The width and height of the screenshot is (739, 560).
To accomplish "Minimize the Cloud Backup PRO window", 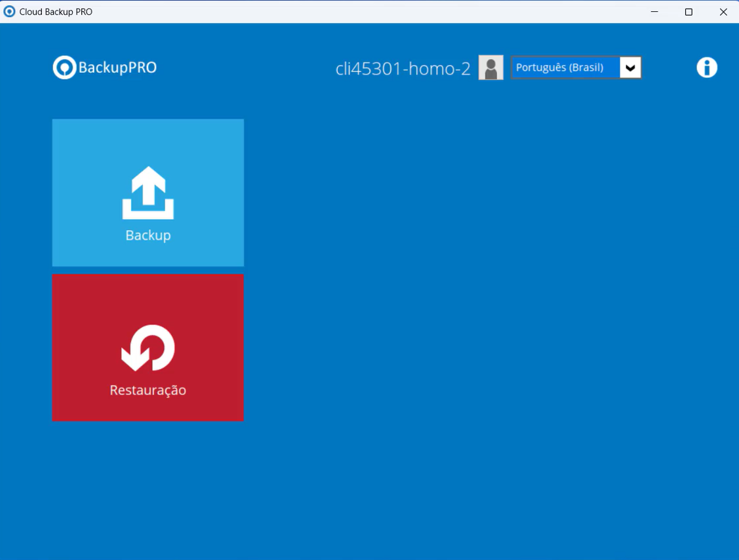I will (x=654, y=12).
